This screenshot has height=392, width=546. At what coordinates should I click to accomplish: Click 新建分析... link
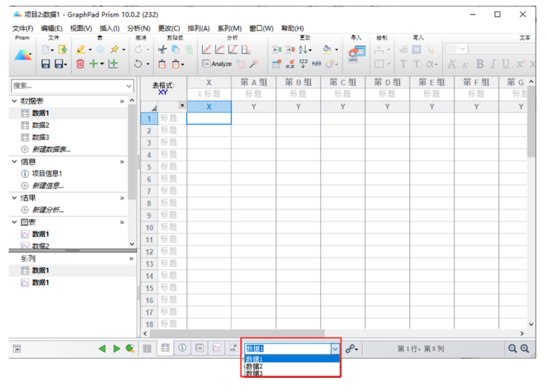coord(48,210)
